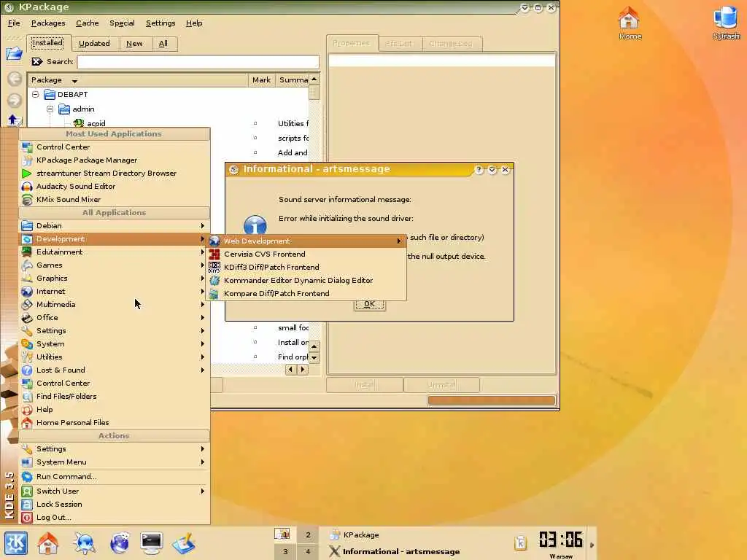Expand the Graphics submenu
The width and height of the screenshot is (747, 560).
click(x=115, y=278)
